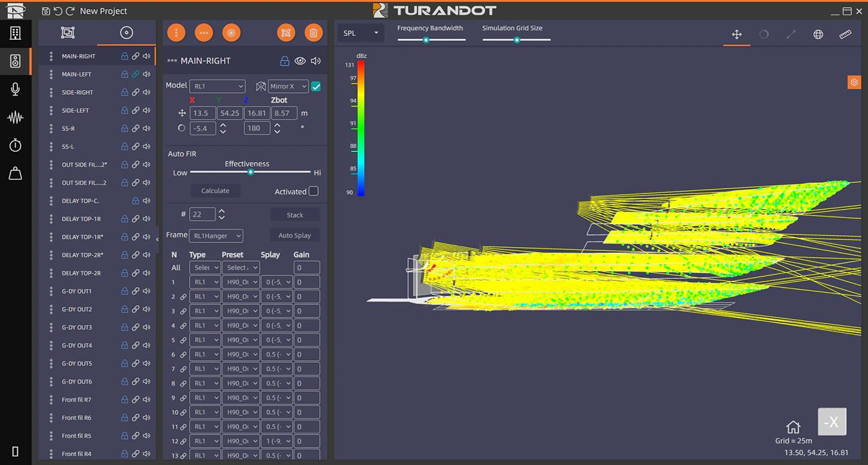Select the ruler measurement tool

pyautogui.click(x=845, y=35)
